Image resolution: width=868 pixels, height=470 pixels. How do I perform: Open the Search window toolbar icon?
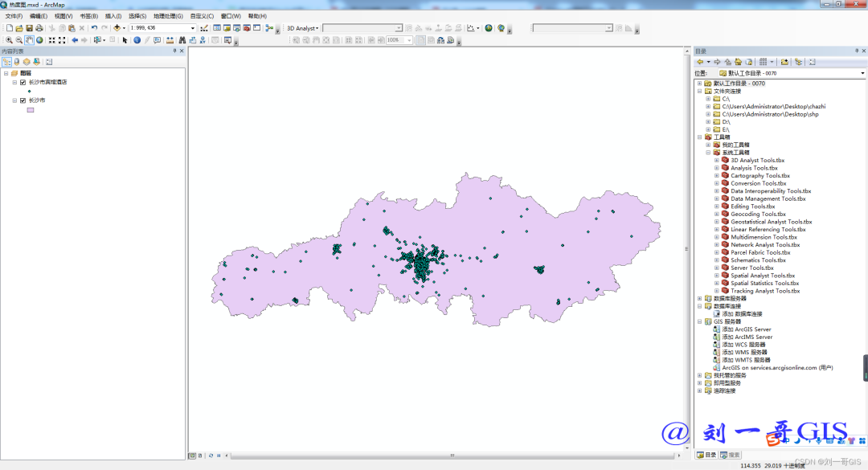(x=237, y=28)
